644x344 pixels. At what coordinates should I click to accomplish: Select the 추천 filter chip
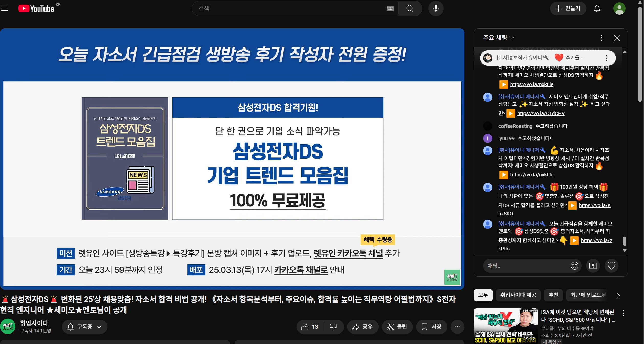tap(553, 295)
